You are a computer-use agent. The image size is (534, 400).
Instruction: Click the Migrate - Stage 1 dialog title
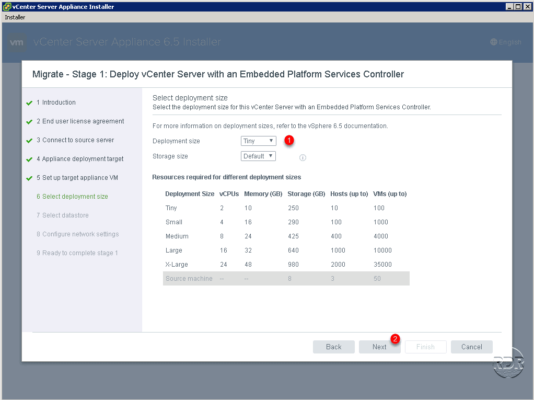[x=218, y=74]
